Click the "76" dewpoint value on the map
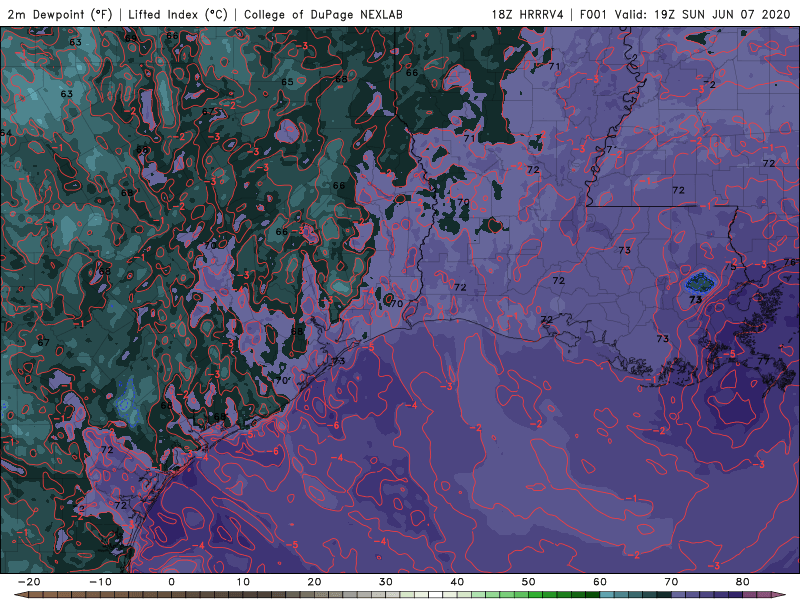Viewport: 800px width, 600px height. (789, 262)
